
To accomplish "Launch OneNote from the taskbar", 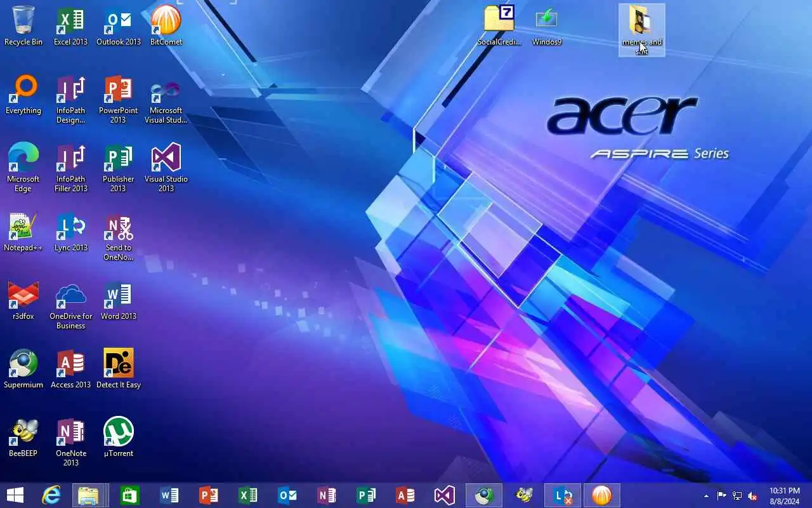I will 327,495.
